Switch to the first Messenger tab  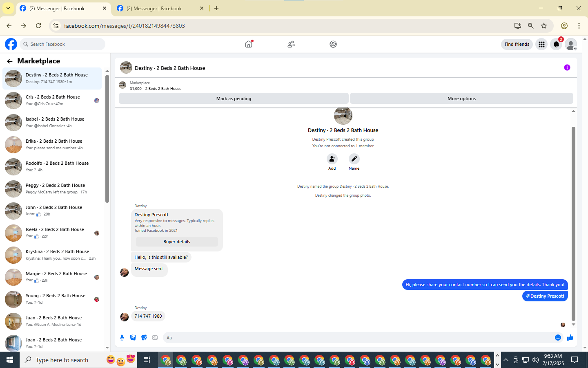(63, 8)
